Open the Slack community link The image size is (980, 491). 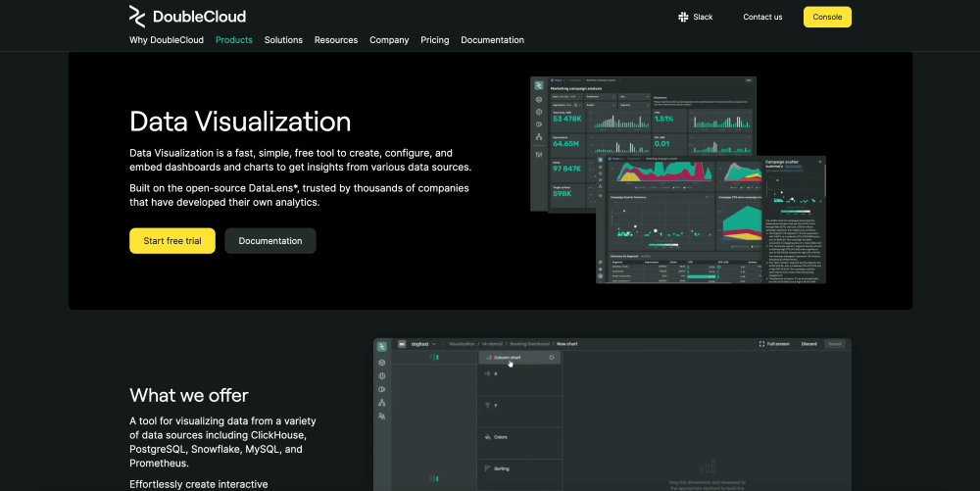click(x=695, y=17)
